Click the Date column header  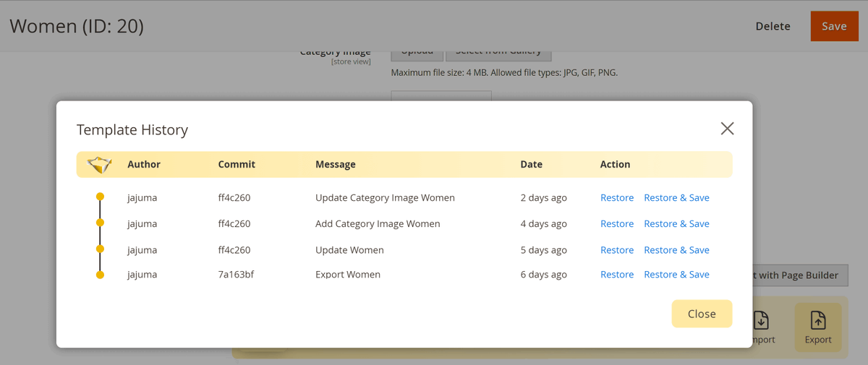point(531,165)
